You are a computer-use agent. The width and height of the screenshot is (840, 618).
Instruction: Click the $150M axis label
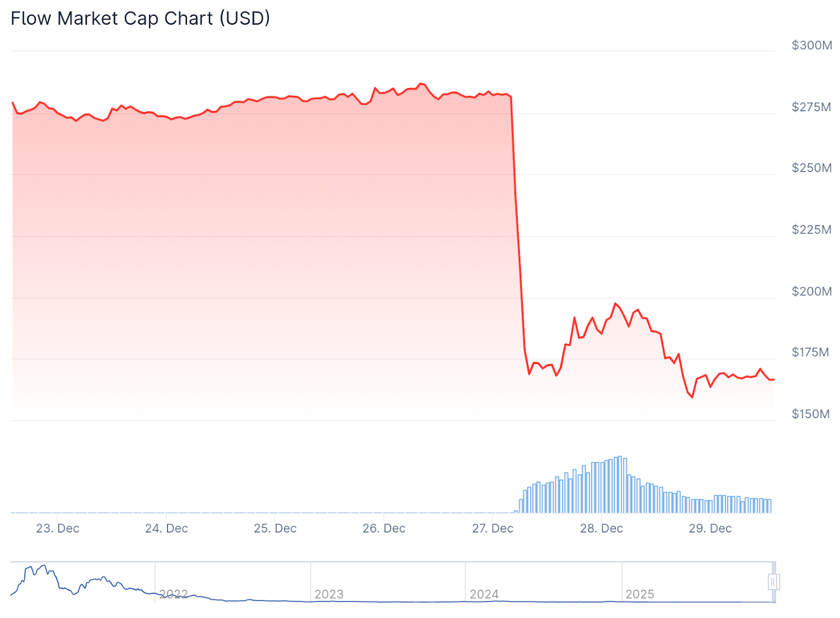pos(811,414)
